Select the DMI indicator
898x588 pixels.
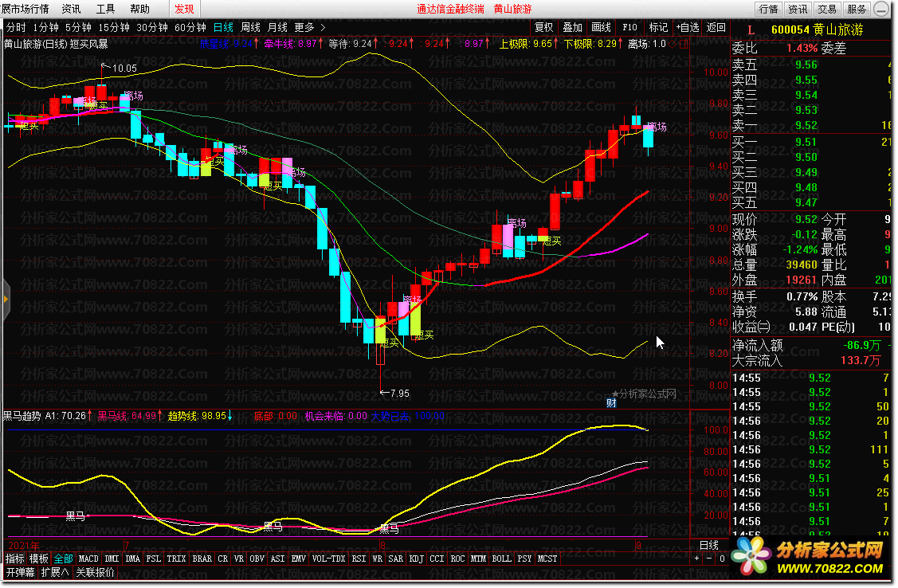click(112, 559)
